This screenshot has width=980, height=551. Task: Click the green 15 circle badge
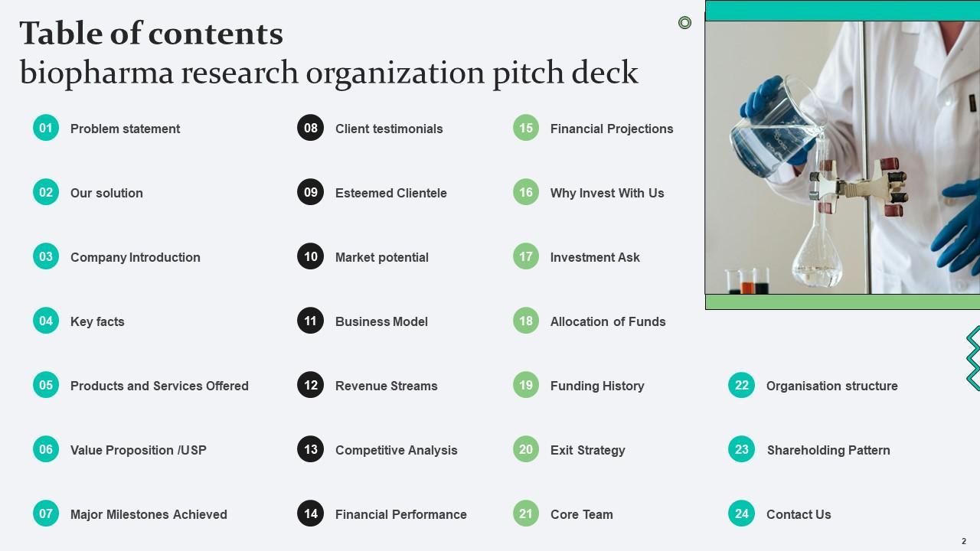point(526,128)
